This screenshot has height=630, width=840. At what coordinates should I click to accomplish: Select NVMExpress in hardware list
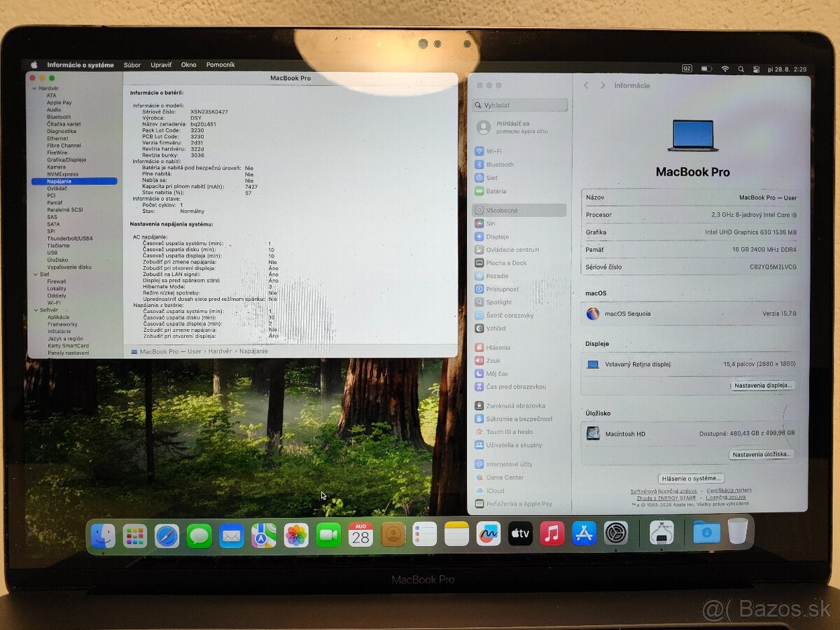pos(62,174)
